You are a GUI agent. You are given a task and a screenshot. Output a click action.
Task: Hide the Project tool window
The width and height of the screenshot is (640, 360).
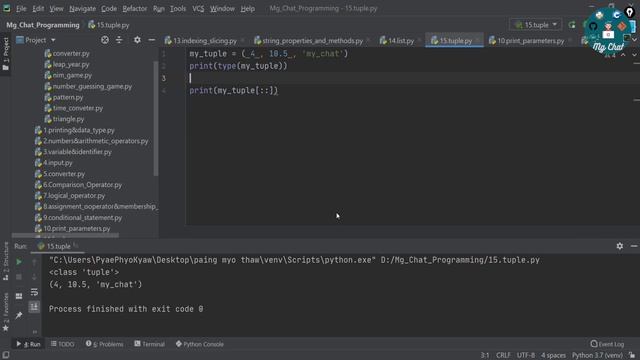151,40
